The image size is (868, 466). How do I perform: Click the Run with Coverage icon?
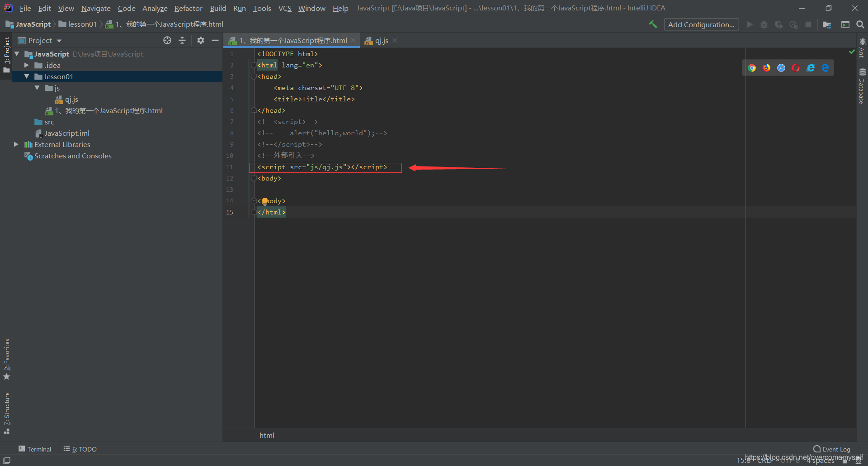tap(778, 24)
